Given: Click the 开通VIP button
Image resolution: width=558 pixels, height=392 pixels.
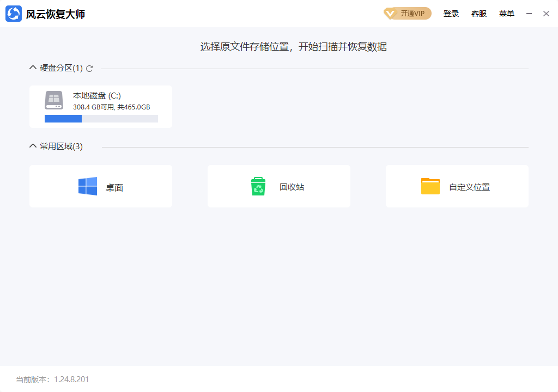Looking at the screenshot, I should click(408, 13).
